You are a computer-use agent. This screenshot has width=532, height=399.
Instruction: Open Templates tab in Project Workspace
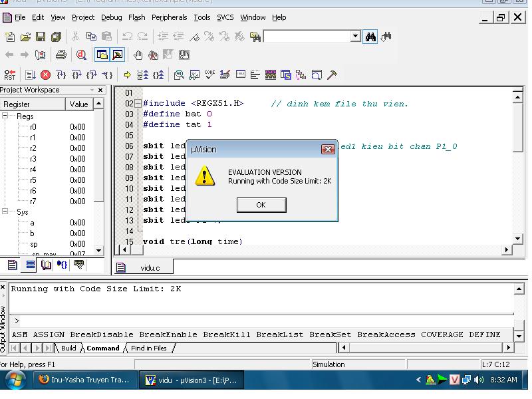78,265
